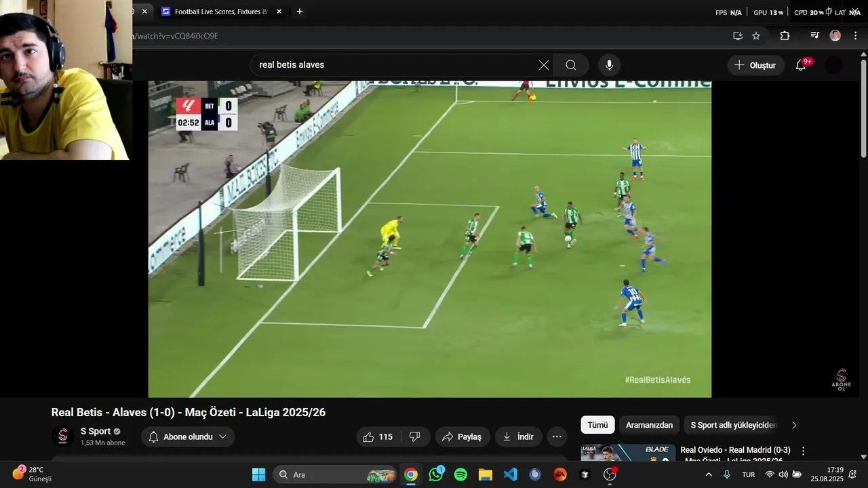Click the taskbar Ara search box
868x488 pixels.
[336, 474]
